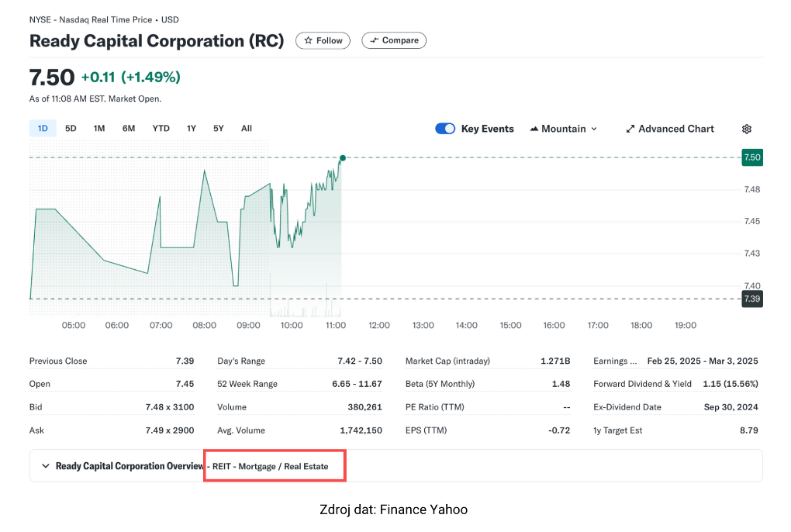Switch to the 5Y range tab

[x=219, y=129]
